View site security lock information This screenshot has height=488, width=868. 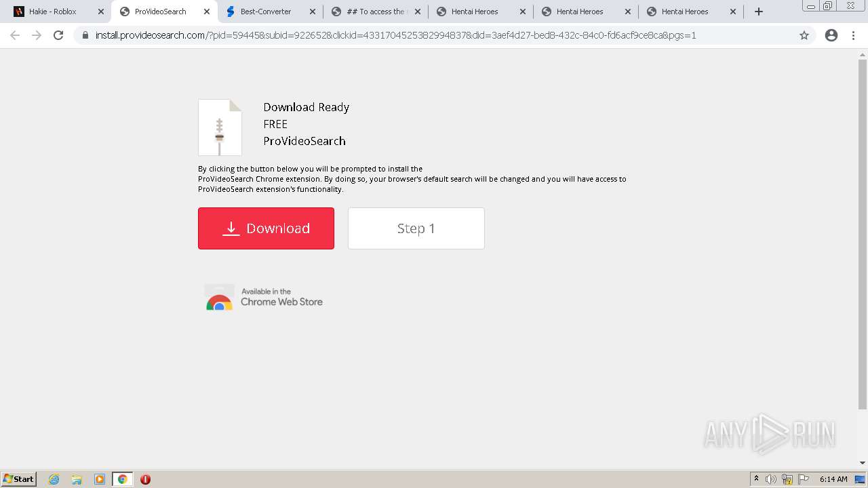(x=85, y=35)
